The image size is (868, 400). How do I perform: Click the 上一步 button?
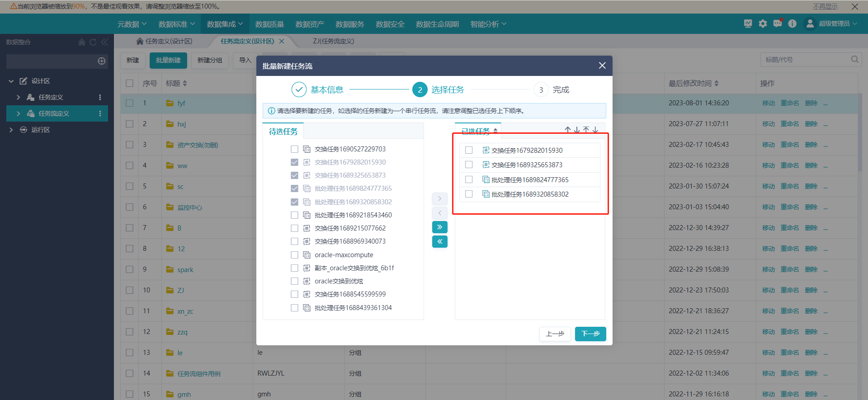point(555,334)
